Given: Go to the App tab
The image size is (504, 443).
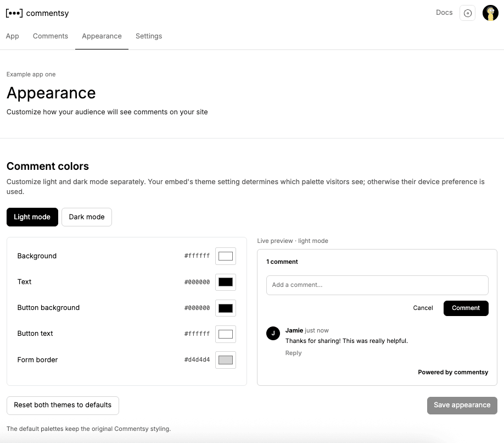Looking at the screenshot, I should [13, 36].
